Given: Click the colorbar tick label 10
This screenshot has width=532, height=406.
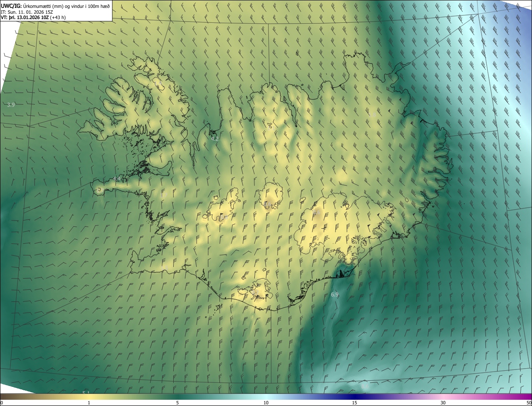Looking at the screenshot, I should 266,403.
